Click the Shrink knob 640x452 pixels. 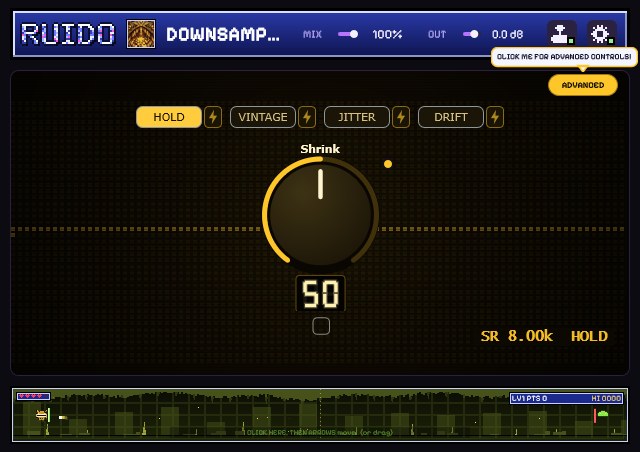click(x=321, y=214)
